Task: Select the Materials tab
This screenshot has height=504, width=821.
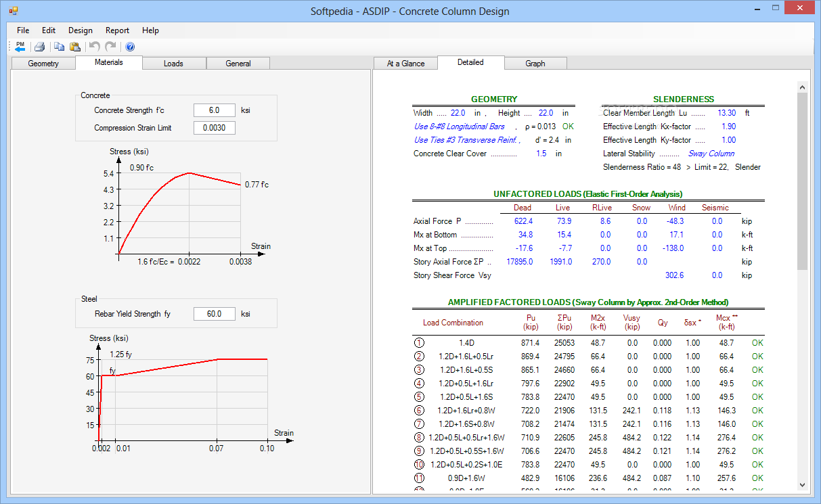Action: tap(109, 62)
